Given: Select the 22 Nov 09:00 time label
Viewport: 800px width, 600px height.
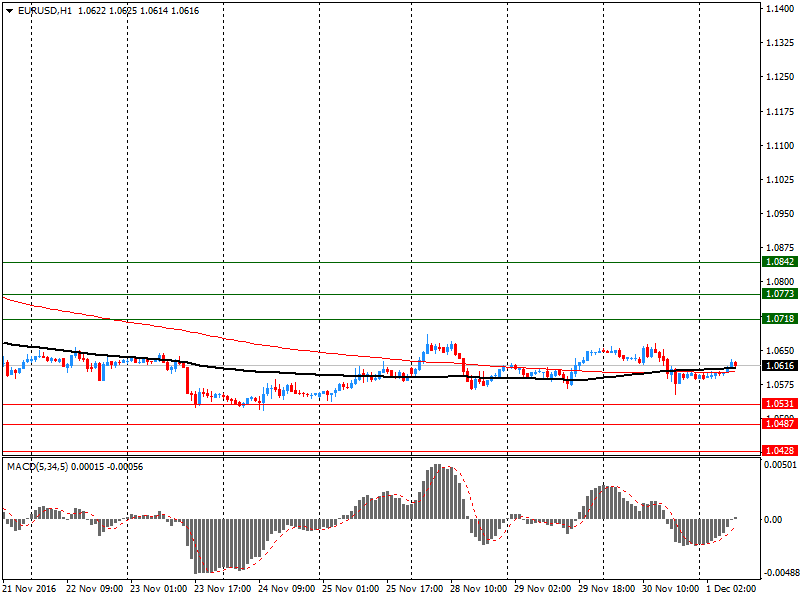Looking at the screenshot, I should pos(94,589).
